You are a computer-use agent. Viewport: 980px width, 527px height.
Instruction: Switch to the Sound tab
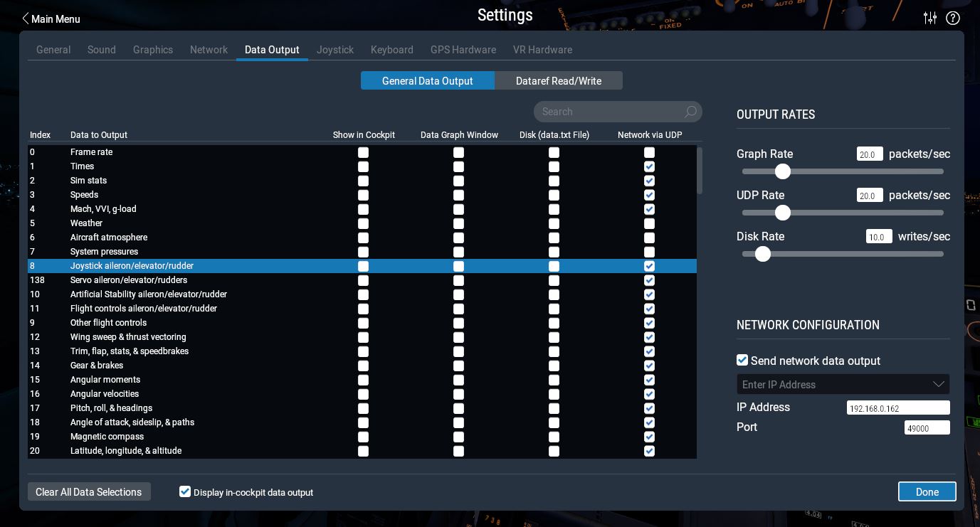click(x=102, y=50)
